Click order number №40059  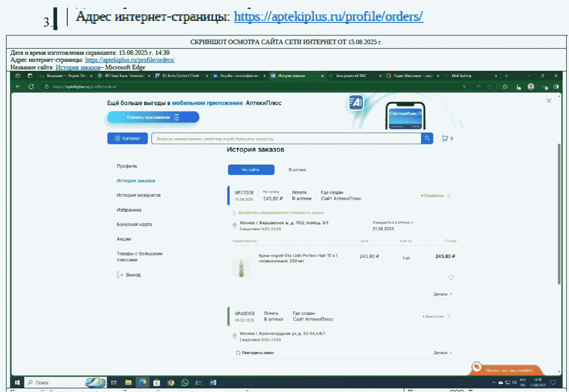[244, 313]
